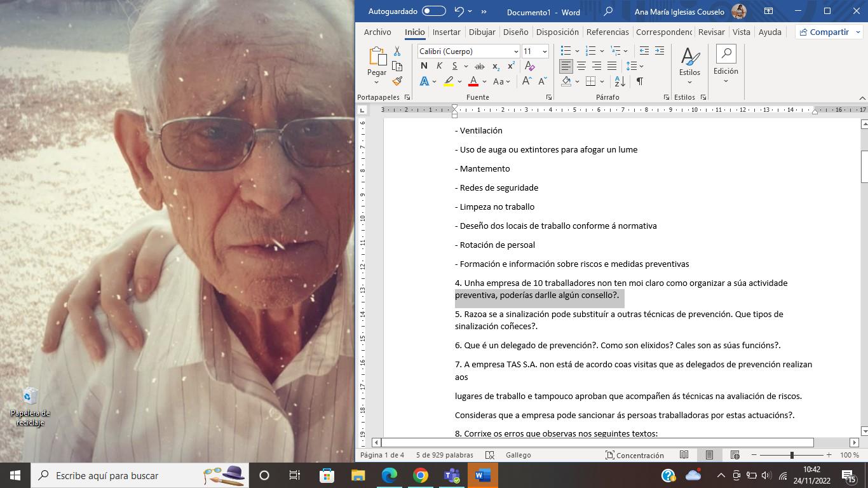
Task: Toggle italic (K) formatting
Action: tap(439, 66)
